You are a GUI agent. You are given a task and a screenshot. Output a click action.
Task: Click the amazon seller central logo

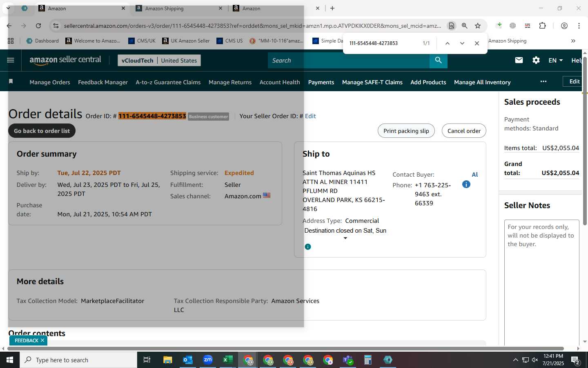tap(65, 60)
